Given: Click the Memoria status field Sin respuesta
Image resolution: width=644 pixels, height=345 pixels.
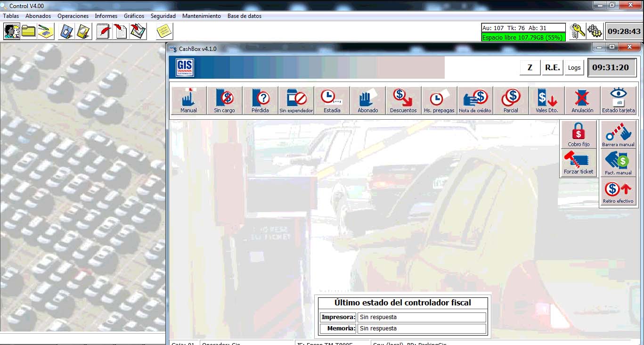Looking at the screenshot, I should point(422,329).
